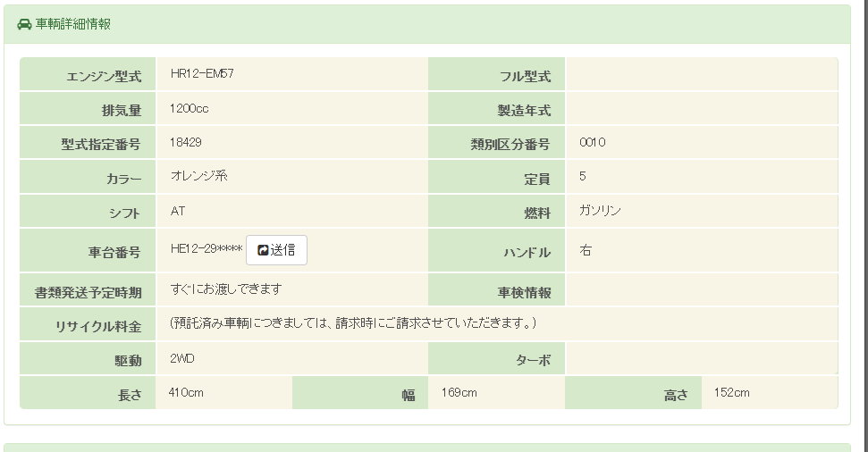Select the chassis number HE12-29****

click(x=206, y=249)
